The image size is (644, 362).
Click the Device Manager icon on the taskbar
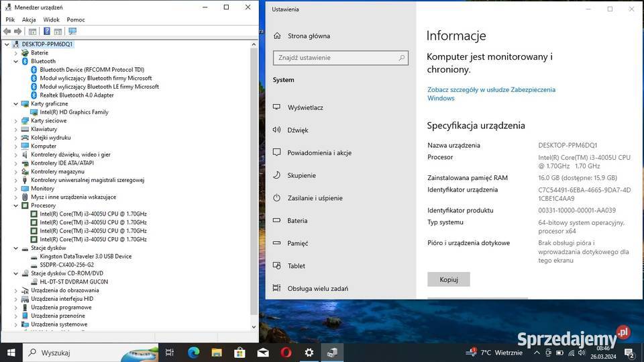click(332, 353)
